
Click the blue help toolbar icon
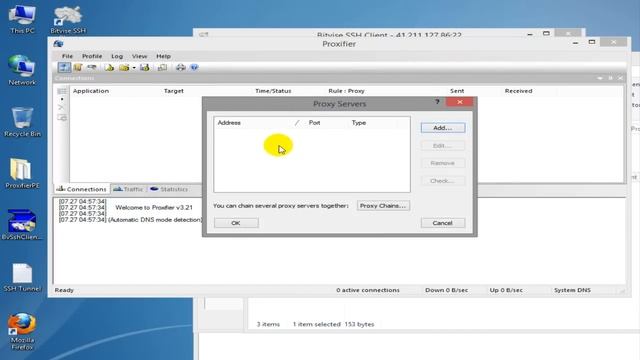pyautogui.click(x=194, y=67)
